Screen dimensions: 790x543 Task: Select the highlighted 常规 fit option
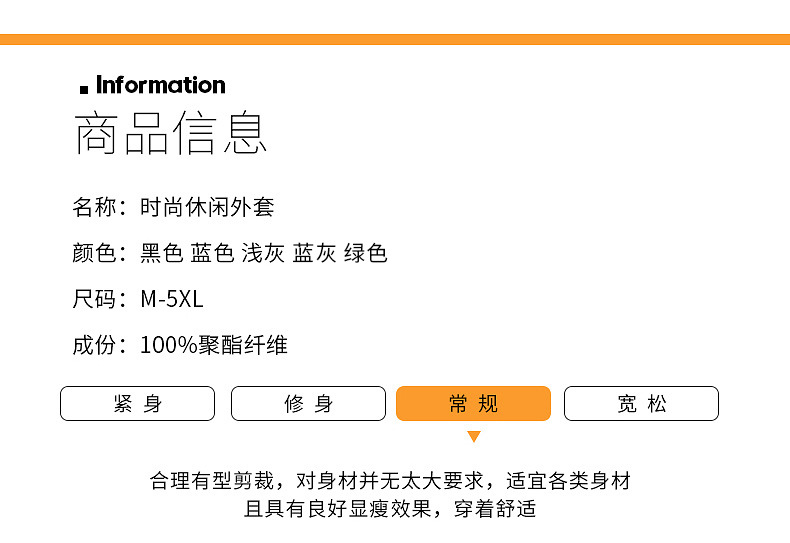[474, 404]
